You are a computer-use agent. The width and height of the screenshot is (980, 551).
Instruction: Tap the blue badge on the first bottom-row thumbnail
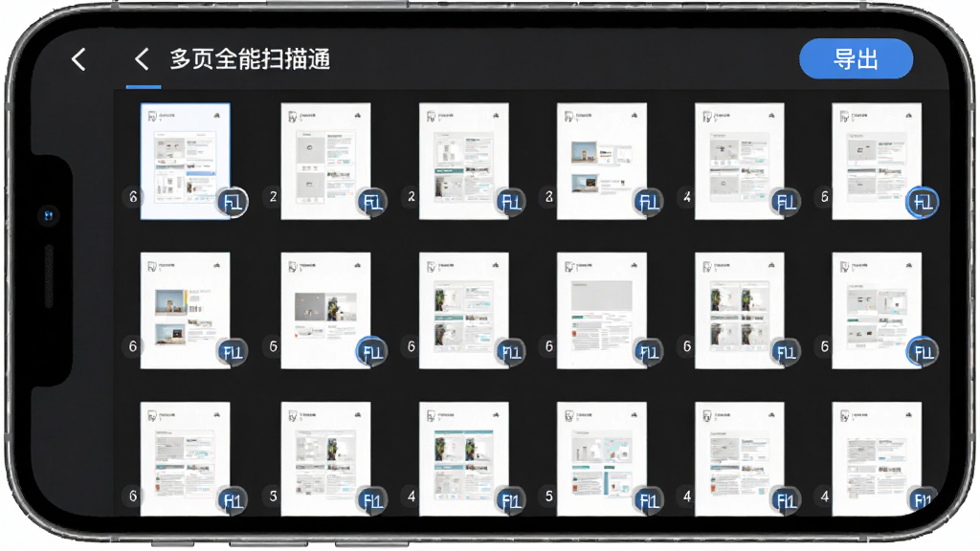pos(233,500)
